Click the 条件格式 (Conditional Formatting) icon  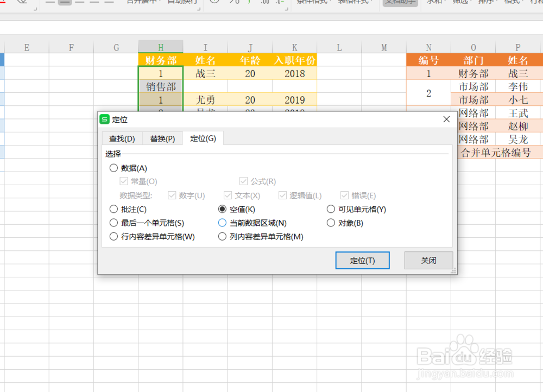tap(312, 2)
